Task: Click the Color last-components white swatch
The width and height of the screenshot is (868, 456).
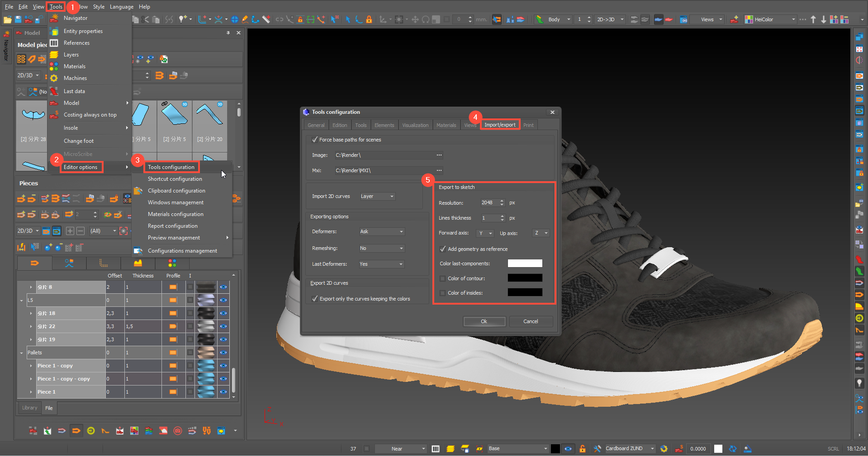Action: (525, 263)
